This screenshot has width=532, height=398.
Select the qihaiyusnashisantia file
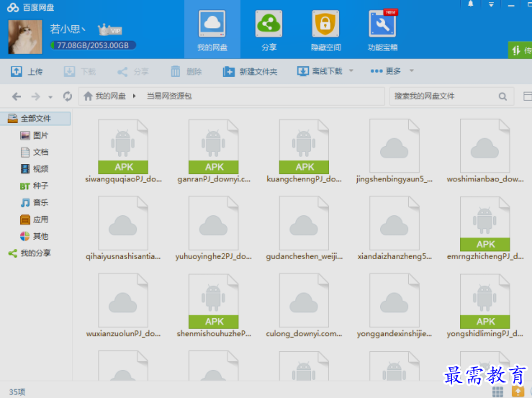coord(123,229)
